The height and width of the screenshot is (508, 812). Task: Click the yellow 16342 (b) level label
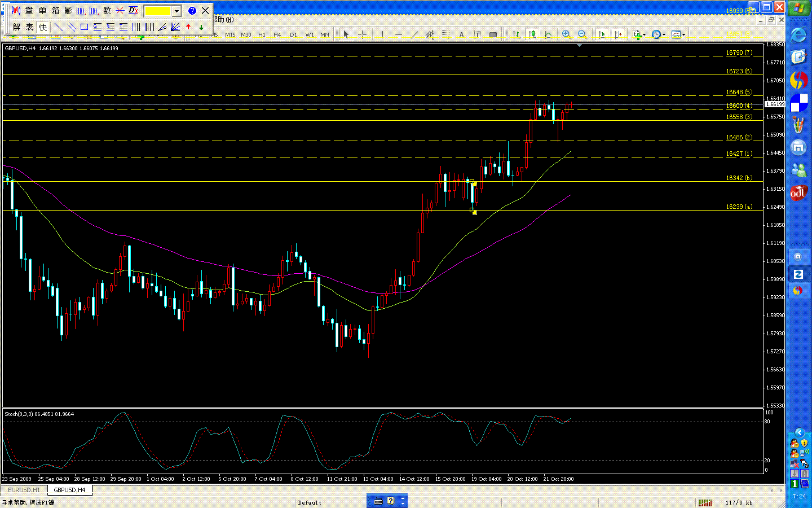click(739, 178)
